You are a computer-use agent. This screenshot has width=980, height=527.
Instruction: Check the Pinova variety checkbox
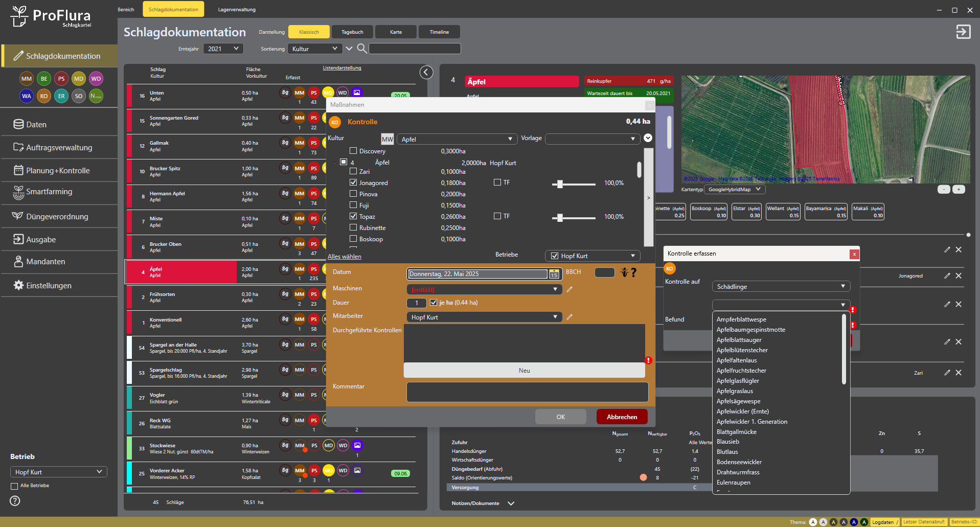click(x=353, y=194)
